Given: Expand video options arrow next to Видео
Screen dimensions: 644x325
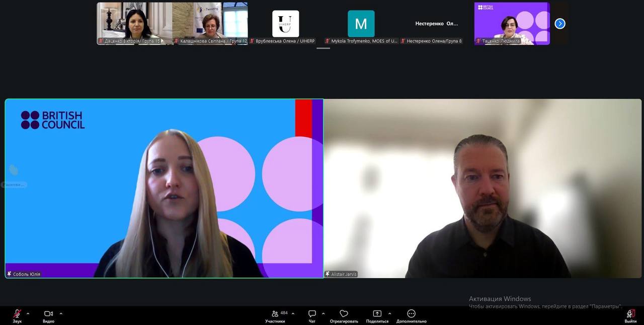Looking at the screenshot, I should pos(61,313).
